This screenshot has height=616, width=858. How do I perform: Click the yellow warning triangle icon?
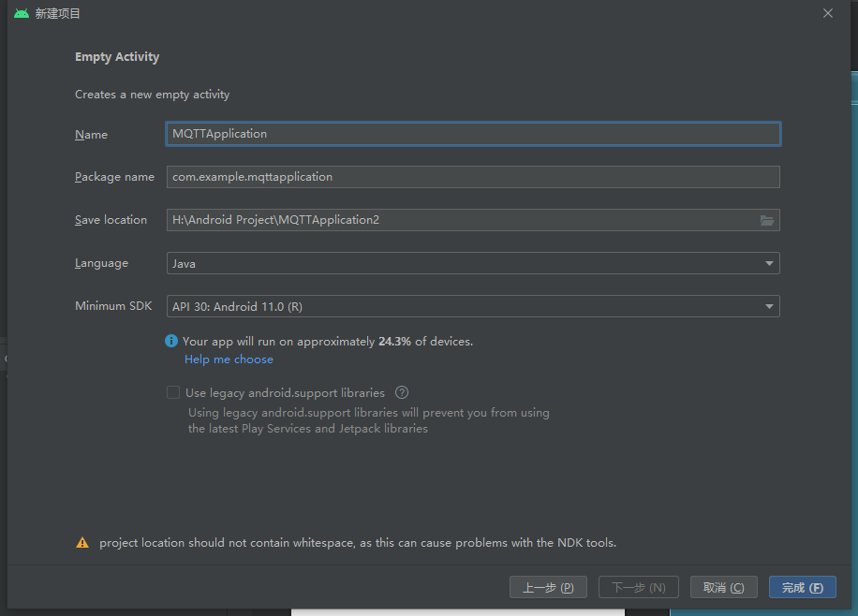82,543
